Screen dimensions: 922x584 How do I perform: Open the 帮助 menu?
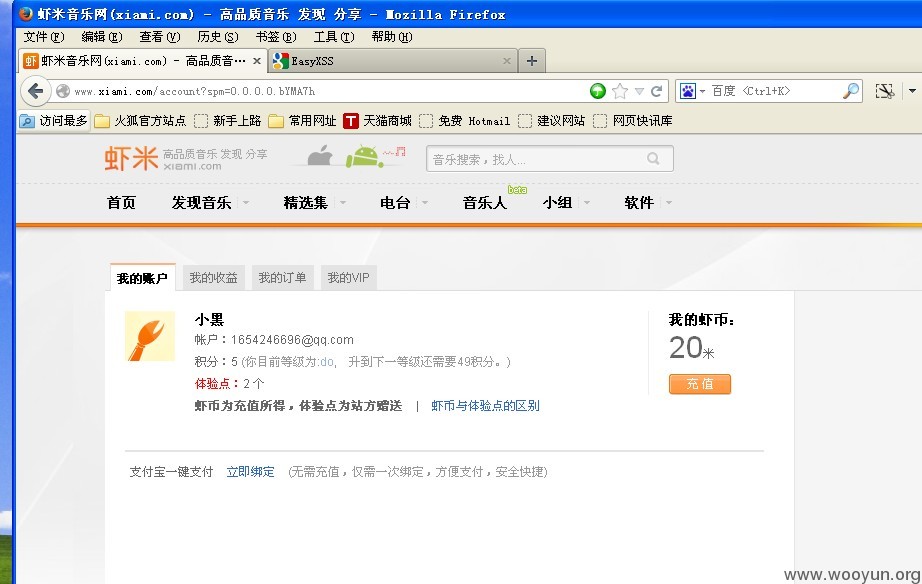(x=392, y=36)
